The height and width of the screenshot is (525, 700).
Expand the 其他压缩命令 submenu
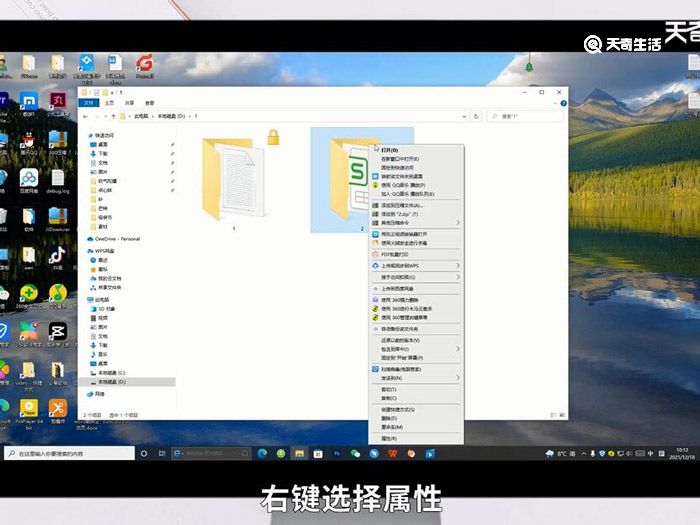coord(416,223)
